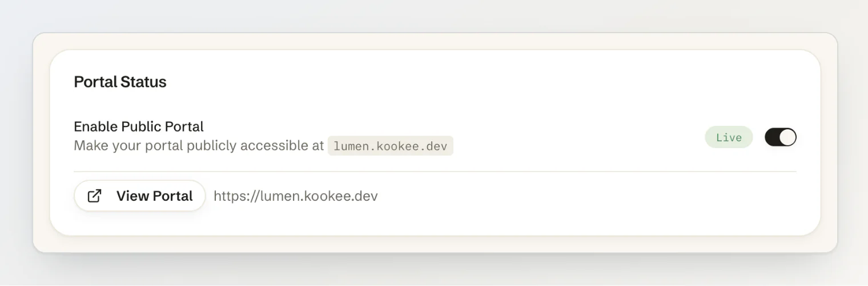The image size is (868, 286).
Task: Click the lumen.kookee.dev code chip
Action: tap(391, 145)
